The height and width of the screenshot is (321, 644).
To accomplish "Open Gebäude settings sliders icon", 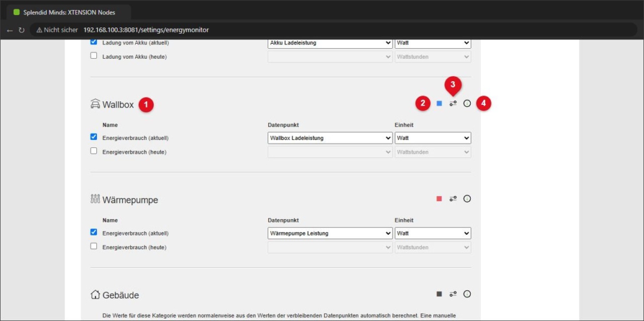I will pos(453,294).
